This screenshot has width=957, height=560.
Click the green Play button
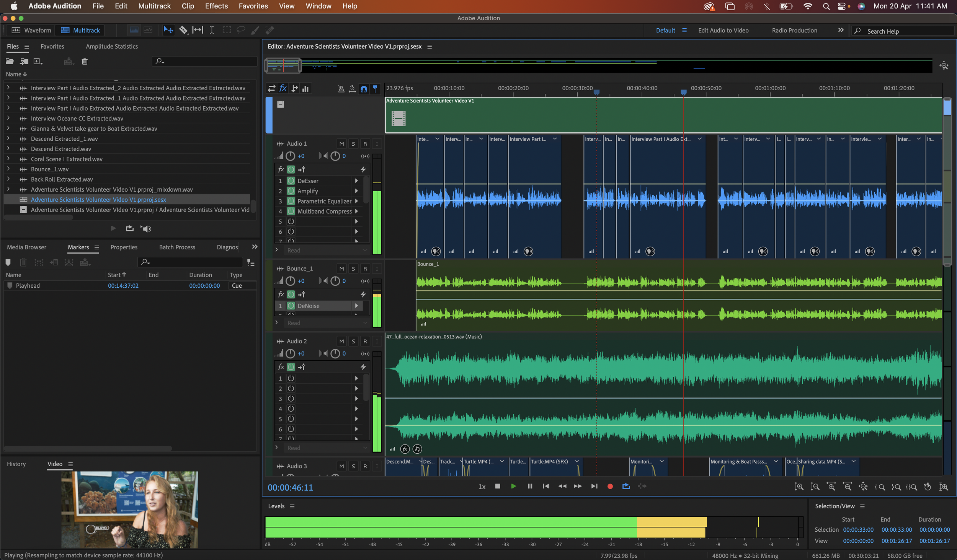tap(513, 486)
